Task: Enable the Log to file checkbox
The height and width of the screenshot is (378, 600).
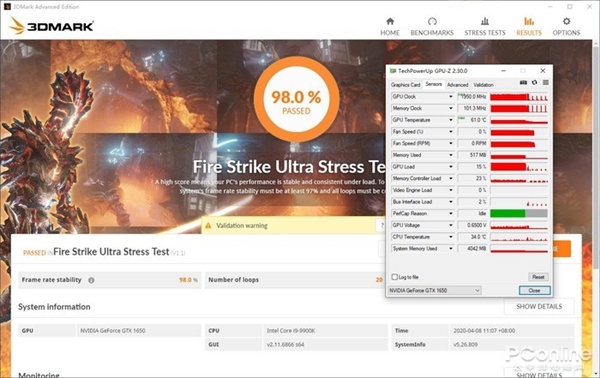Action: coord(395,277)
